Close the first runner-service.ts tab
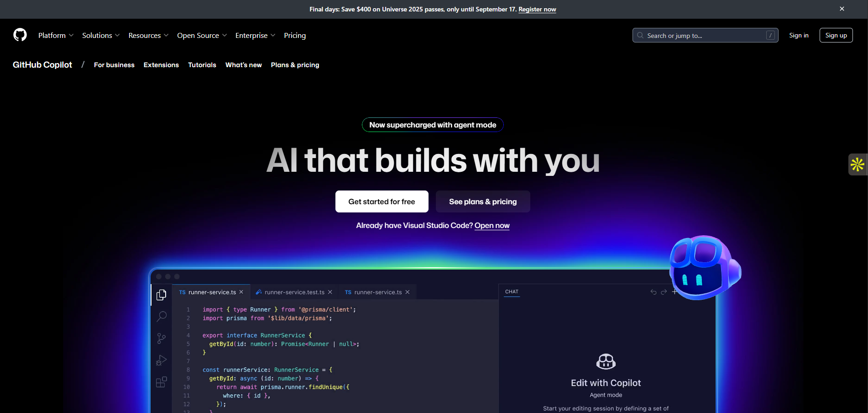Screen dimensions: 868x413 coord(241,292)
